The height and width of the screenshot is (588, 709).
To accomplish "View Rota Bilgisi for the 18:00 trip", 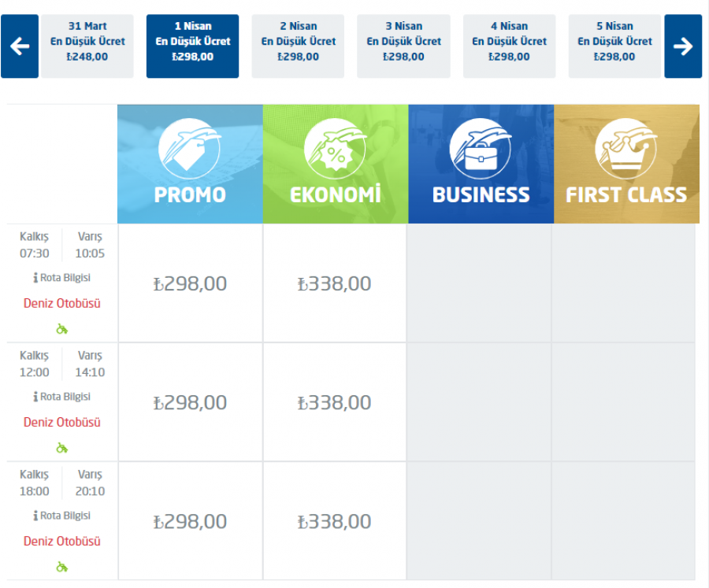I will tap(62, 516).
